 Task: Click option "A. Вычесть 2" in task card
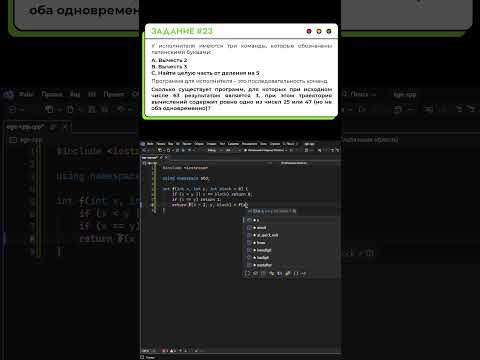169,60
